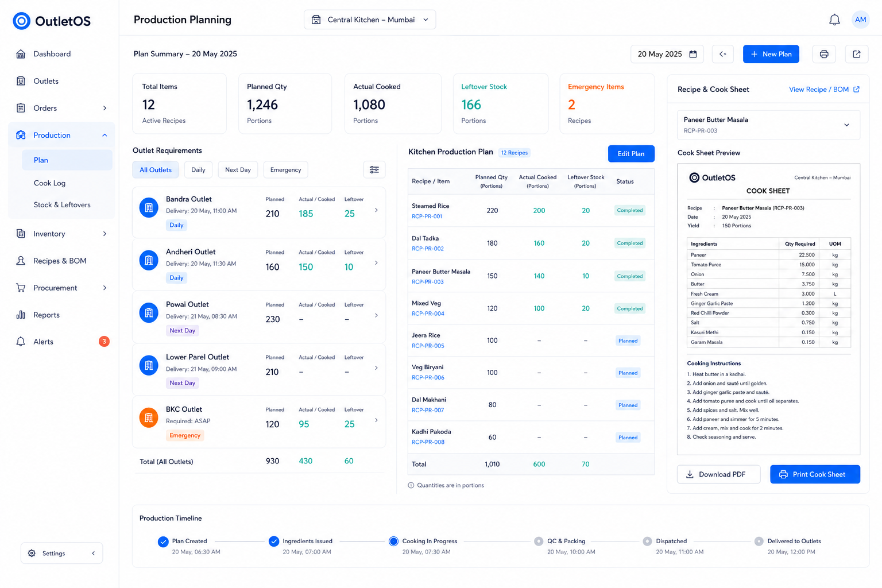The height and width of the screenshot is (588, 882).
Task: Open the outlet filter settings icon
Action: 374,169
